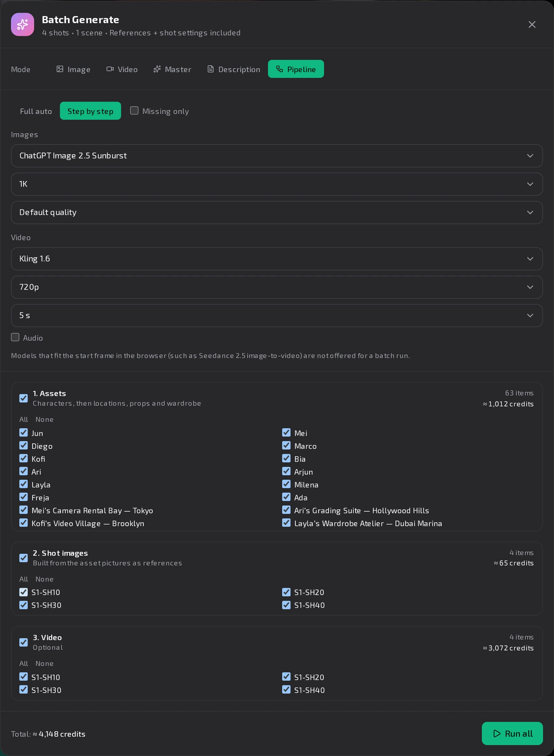The image size is (554, 756).
Task: Uncheck Layla's Wardrobe Atelier — Dubai Marina
Action: coord(286,523)
